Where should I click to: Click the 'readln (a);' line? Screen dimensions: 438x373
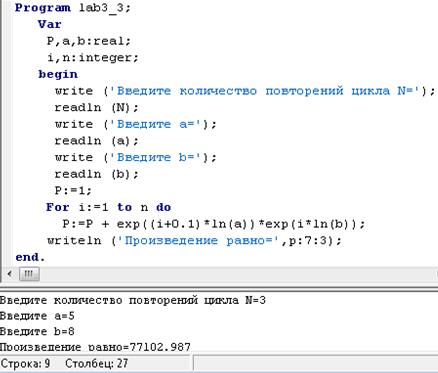tap(96, 141)
